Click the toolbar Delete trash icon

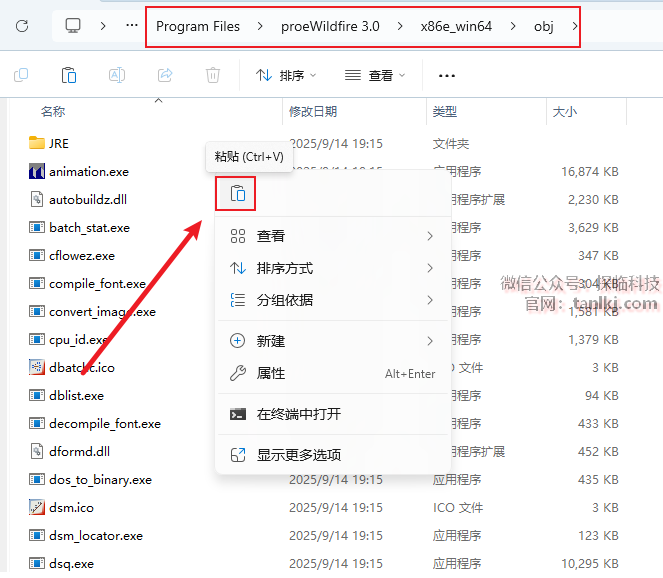coord(213,75)
